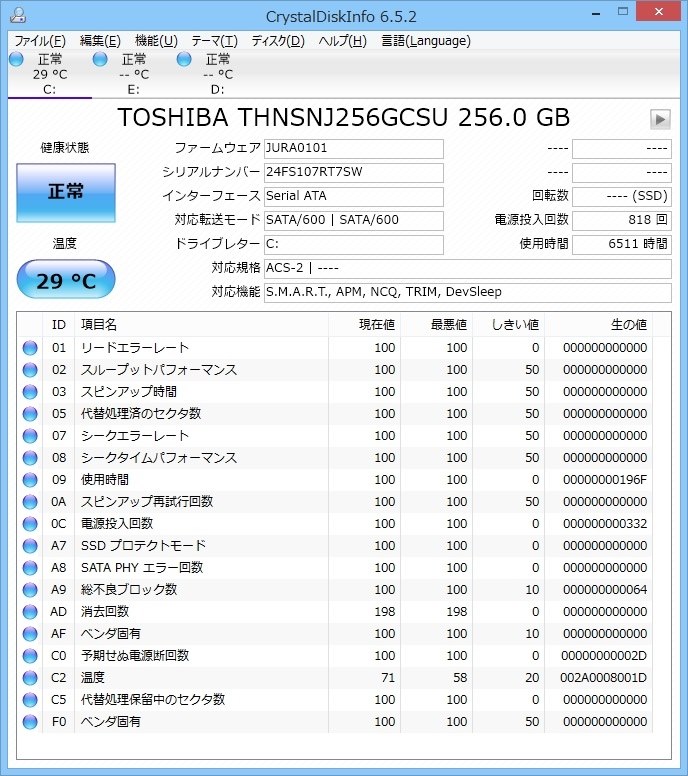688x776 pixels.
Task: Click the TOSHIBA THNSNJ256GCSU 256.0 GB title
Action: click(x=344, y=118)
